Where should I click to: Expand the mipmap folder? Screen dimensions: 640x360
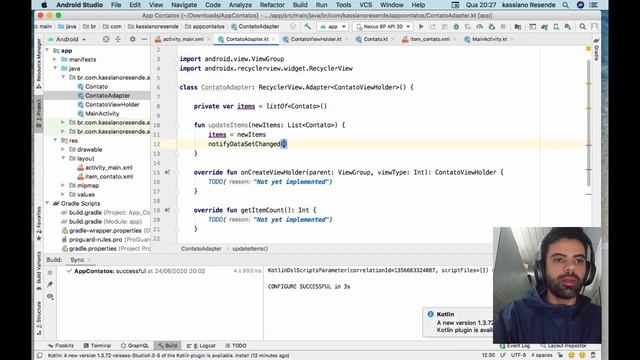[63, 185]
